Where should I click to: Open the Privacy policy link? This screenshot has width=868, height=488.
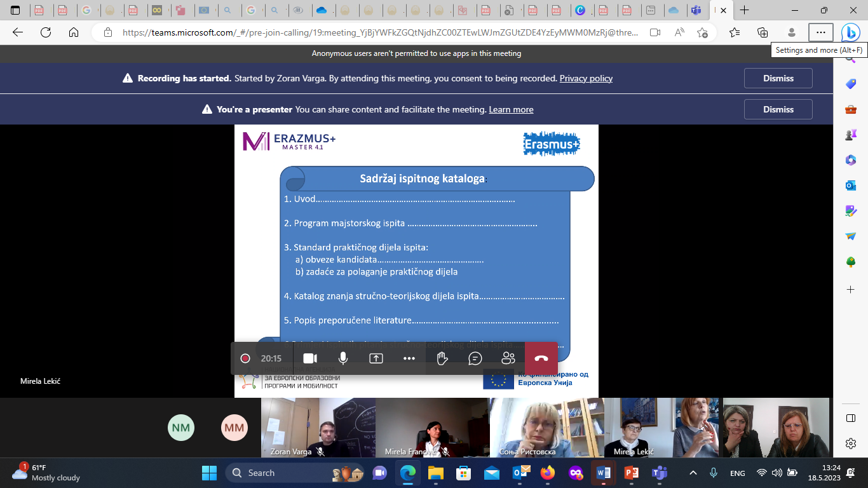tap(586, 78)
